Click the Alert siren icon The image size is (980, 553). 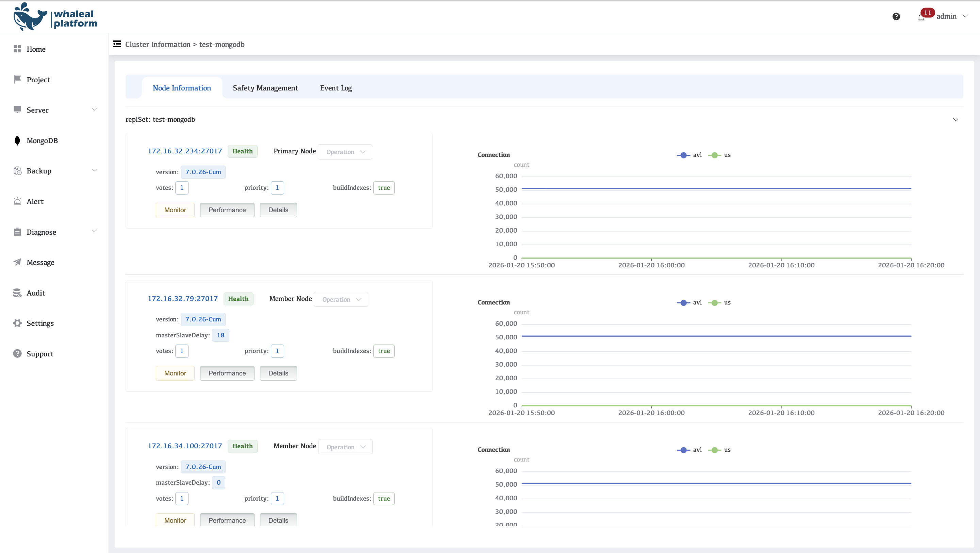click(17, 201)
